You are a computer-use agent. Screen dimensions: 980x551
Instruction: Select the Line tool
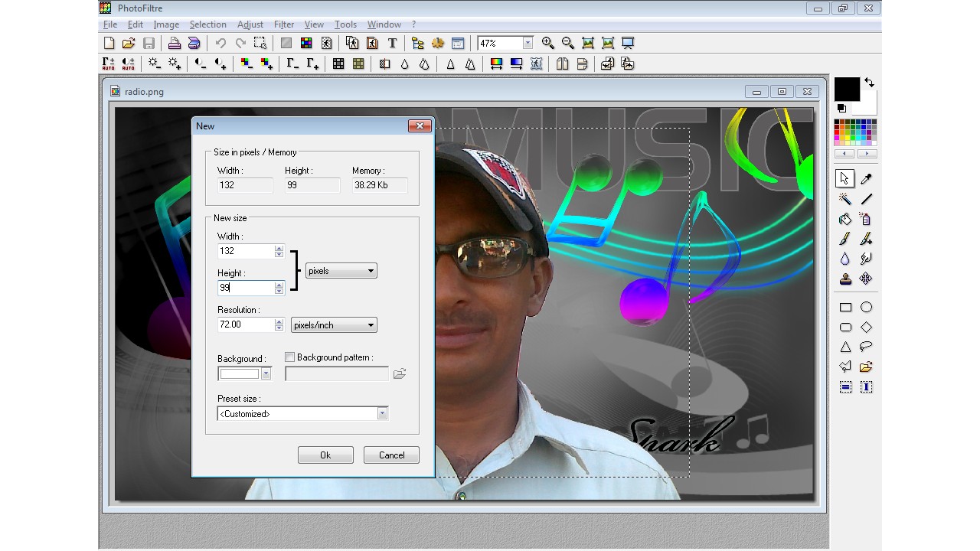[866, 199]
